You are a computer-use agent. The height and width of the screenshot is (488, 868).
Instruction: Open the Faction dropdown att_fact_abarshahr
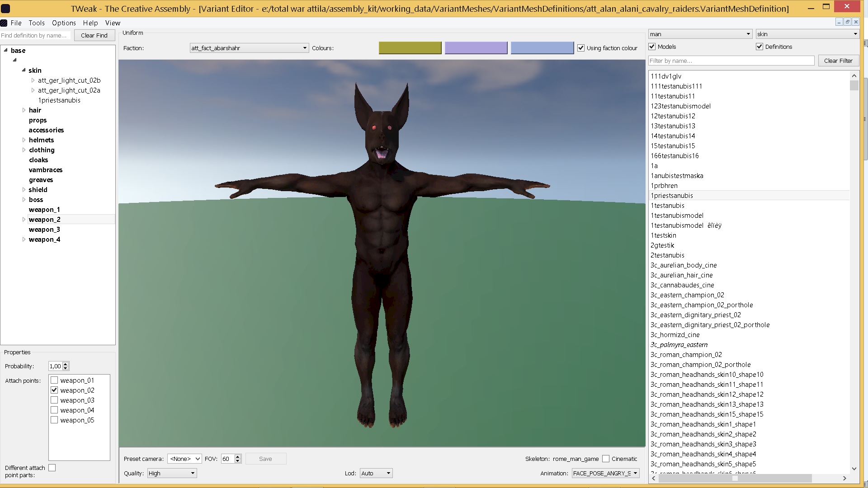click(x=249, y=48)
